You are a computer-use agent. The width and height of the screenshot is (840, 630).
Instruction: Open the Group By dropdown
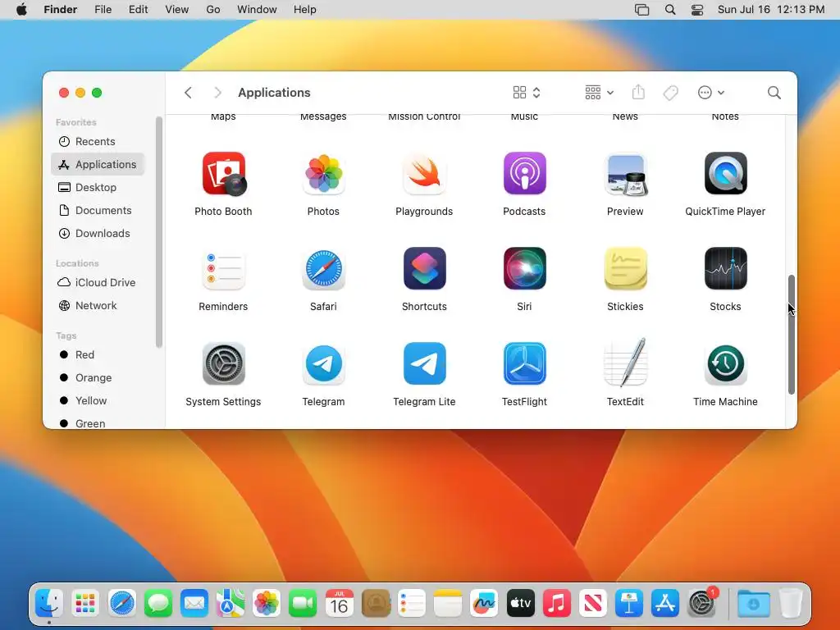point(599,93)
